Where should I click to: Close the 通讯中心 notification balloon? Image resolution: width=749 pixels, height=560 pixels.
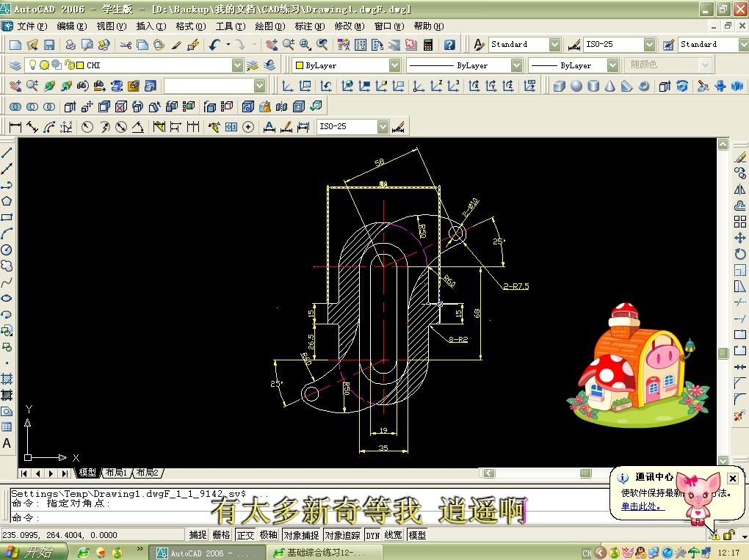pos(733,478)
